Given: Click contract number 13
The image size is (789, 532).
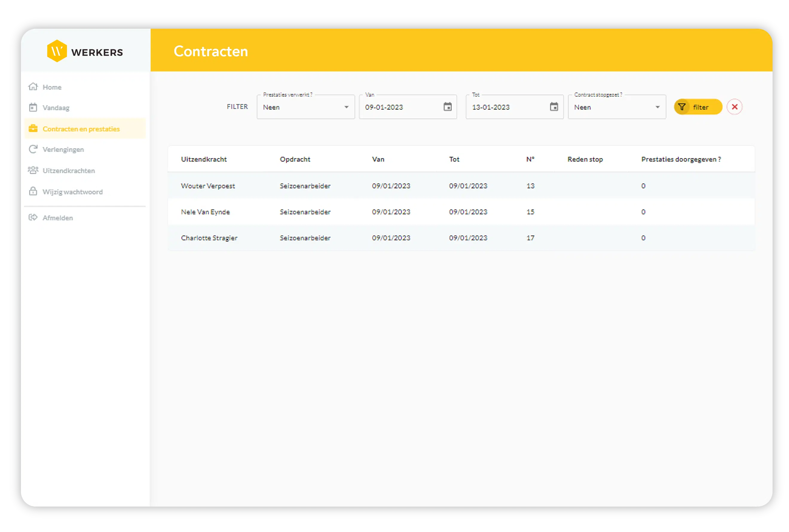Looking at the screenshot, I should coord(530,186).
